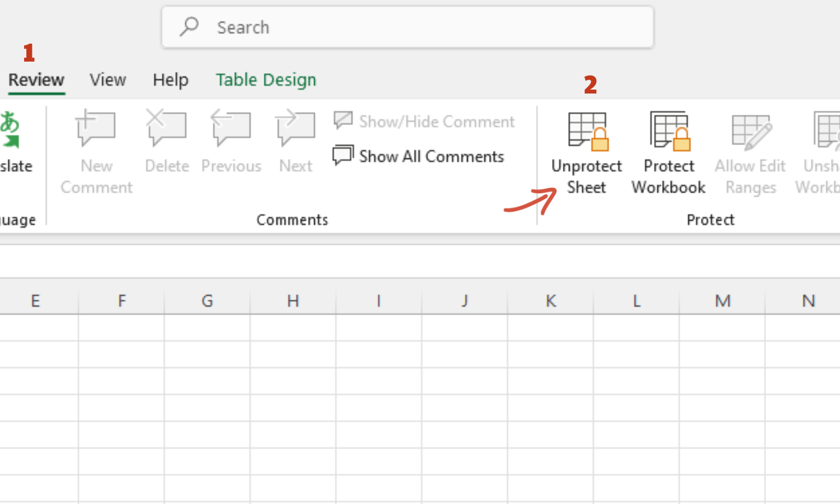Toggle Show/Hide Comment
Screen dimensions: 840x504
pyautogui.click(x=424, y=122)
